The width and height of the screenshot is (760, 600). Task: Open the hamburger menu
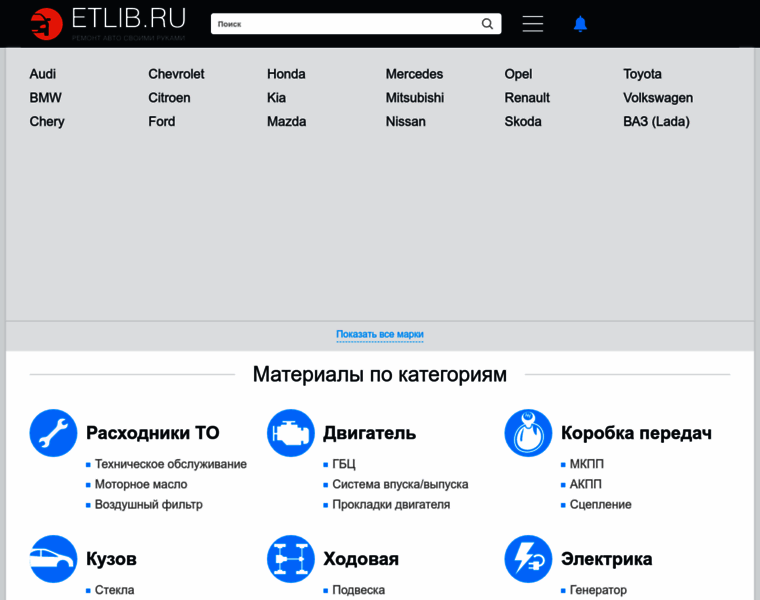[533, 24]
